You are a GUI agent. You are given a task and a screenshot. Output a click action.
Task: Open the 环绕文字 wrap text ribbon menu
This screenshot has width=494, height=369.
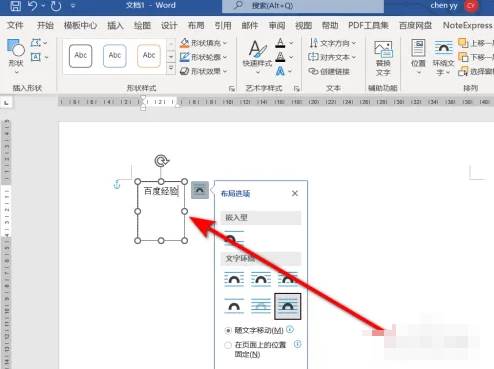point(443,58)
